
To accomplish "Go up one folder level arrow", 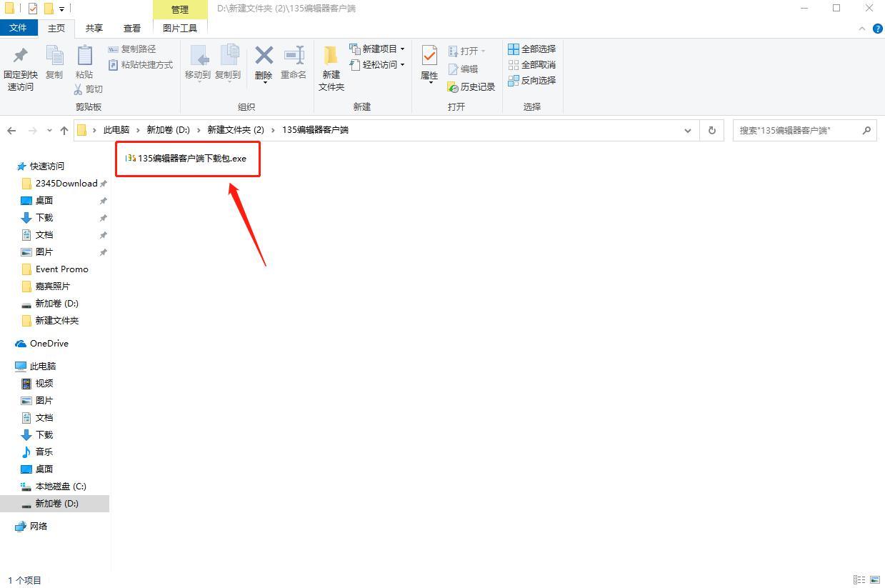I will click(64, 130).
